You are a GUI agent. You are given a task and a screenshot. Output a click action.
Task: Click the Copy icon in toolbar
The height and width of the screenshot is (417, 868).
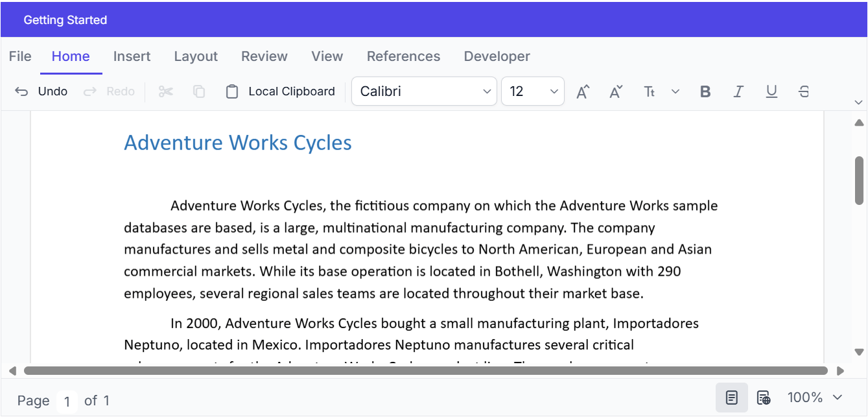[199, 91]
